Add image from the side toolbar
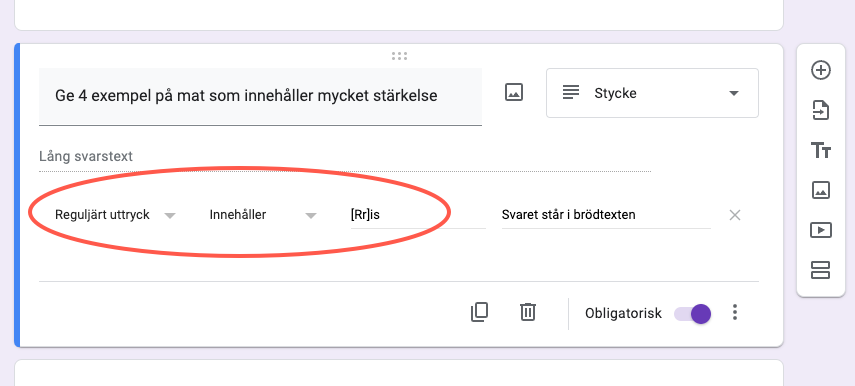Image resolution: width=855 pixels, height=386 pixels. click(821, 190)
